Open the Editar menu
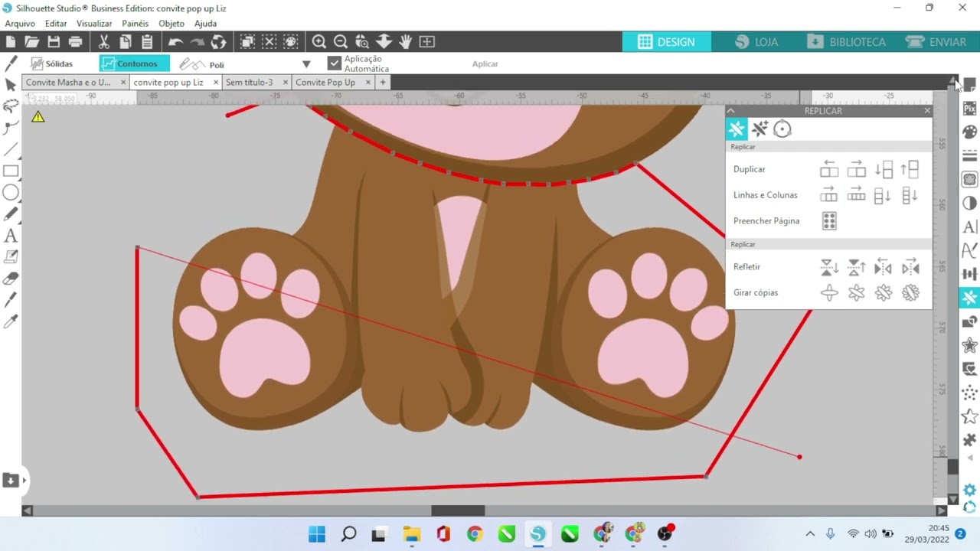 tap(56, 24)
